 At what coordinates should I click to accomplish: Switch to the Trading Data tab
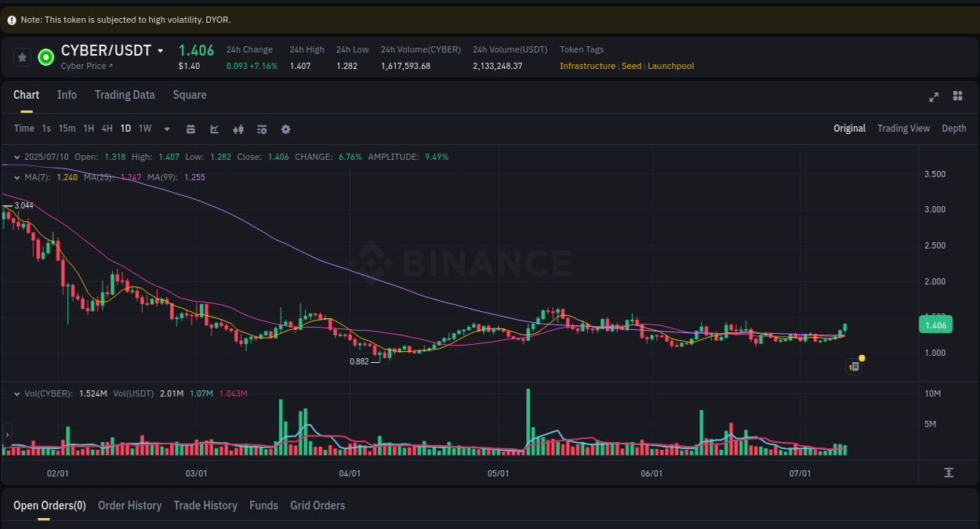point(125,95)
